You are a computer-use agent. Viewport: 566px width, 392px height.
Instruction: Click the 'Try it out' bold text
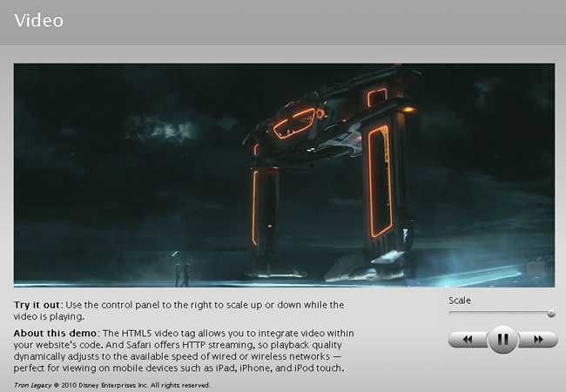(37, 305)
